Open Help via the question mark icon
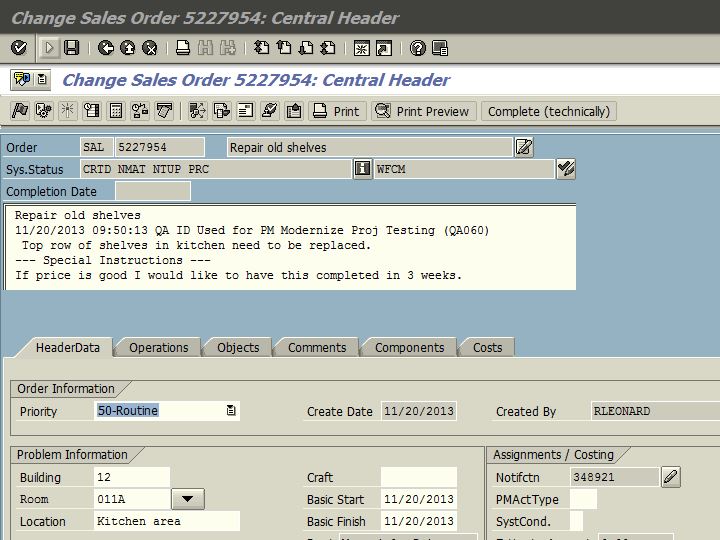Screen dimensions: 720x540 coord(417,48)
